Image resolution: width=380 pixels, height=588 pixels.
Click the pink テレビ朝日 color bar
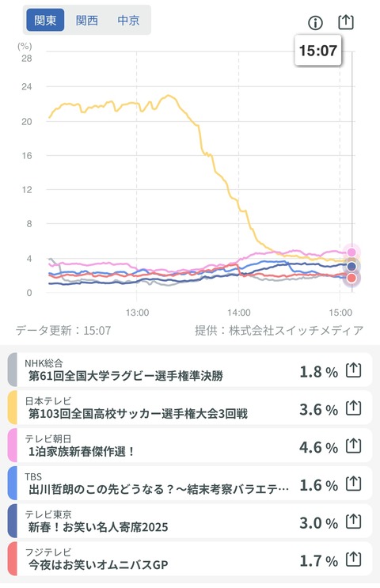click(x=13, y=446)
